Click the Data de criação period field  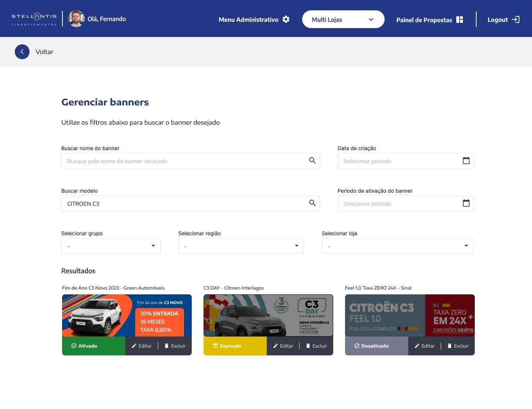(406, 161)
